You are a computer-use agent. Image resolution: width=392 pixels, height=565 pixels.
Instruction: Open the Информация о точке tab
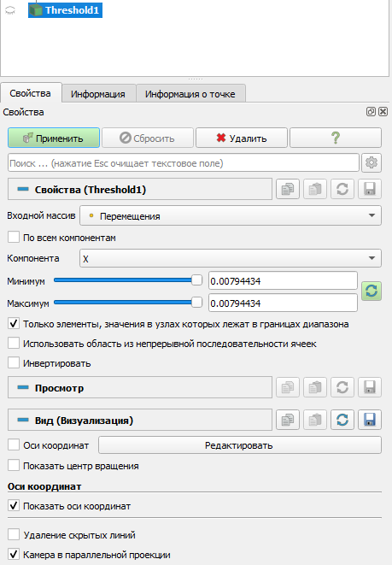[190, 94]
